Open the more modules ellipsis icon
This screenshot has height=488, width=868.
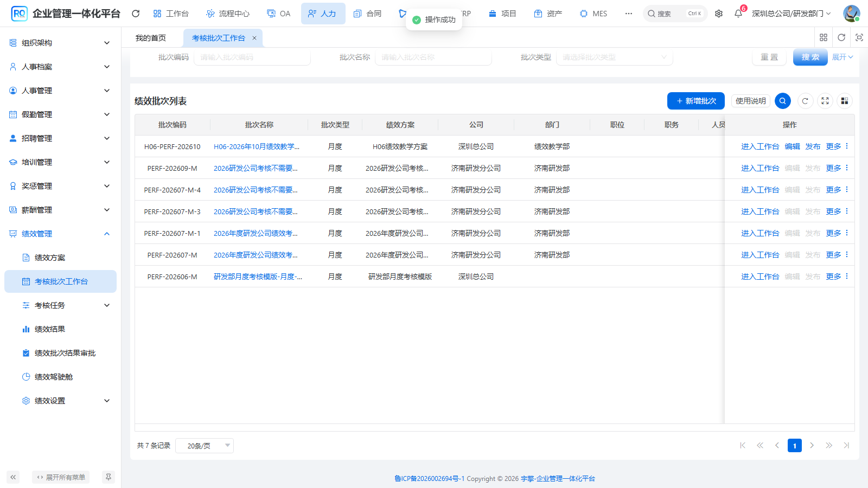629,14
